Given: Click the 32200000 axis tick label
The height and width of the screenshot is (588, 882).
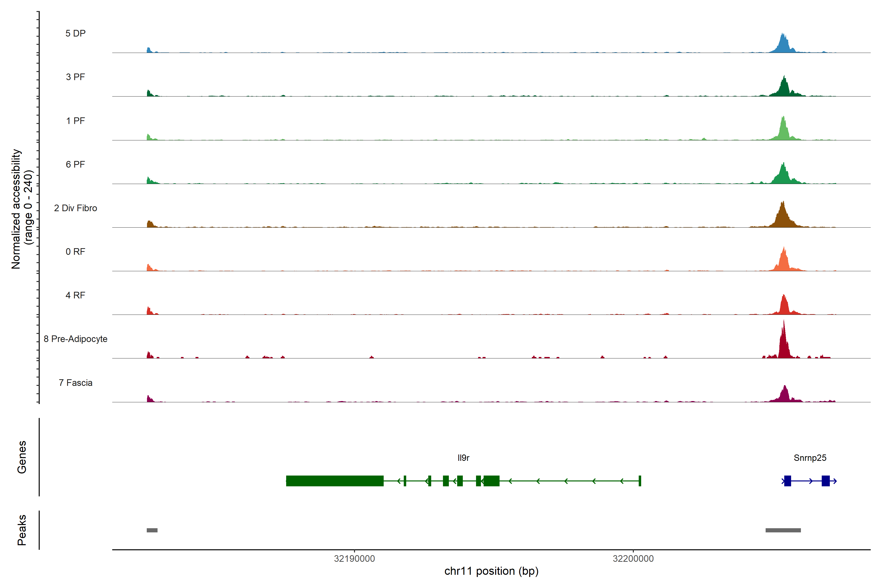Looking at the screenshot, I should 633,559.
